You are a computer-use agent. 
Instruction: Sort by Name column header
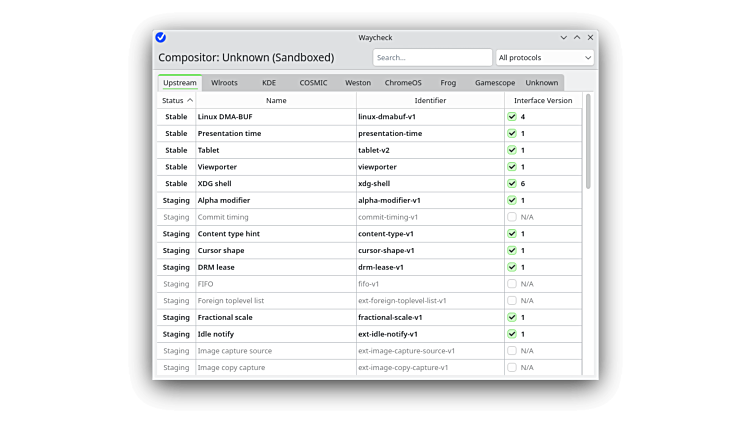pos(276,100)
